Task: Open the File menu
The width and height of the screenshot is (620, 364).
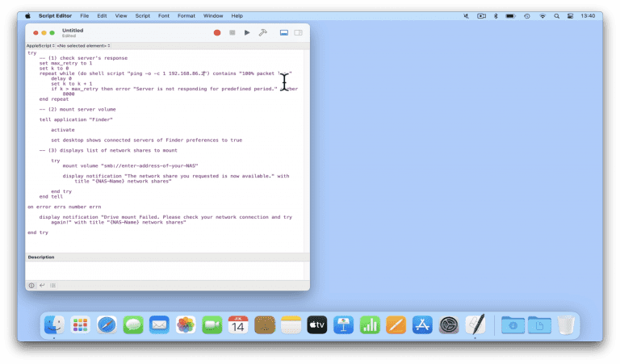Action: [x=84, y=16]
